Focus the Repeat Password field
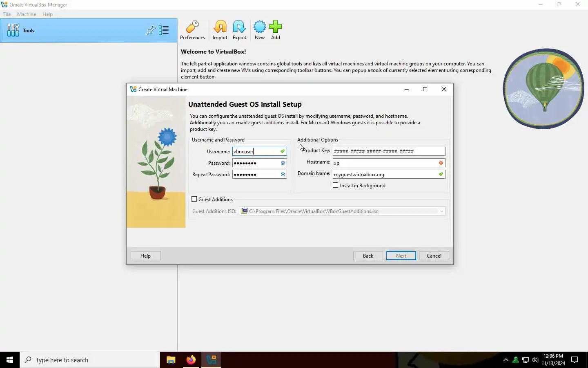 pyautogui.click(x=259, y=174)
